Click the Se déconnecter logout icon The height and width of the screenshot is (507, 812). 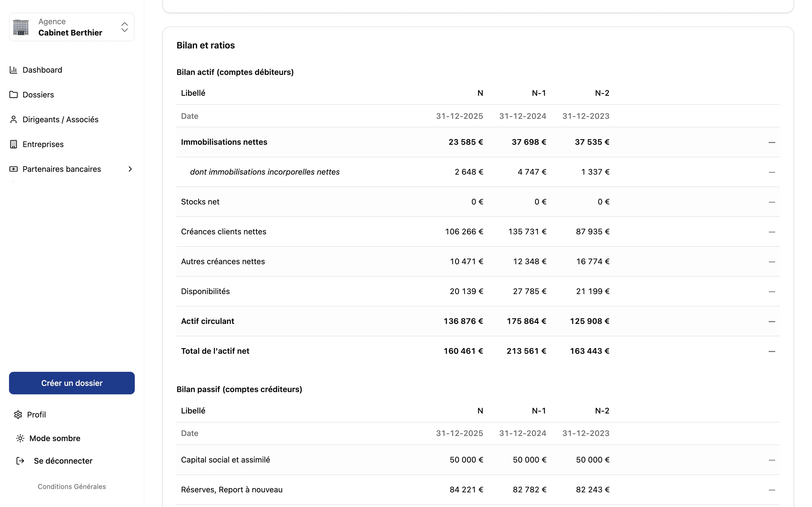[x=20, y=461]
